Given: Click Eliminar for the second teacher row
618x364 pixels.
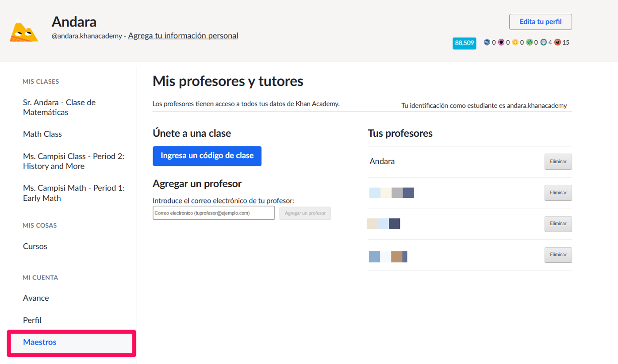Looking at the screenshot, I should click(x=558, y=193).
